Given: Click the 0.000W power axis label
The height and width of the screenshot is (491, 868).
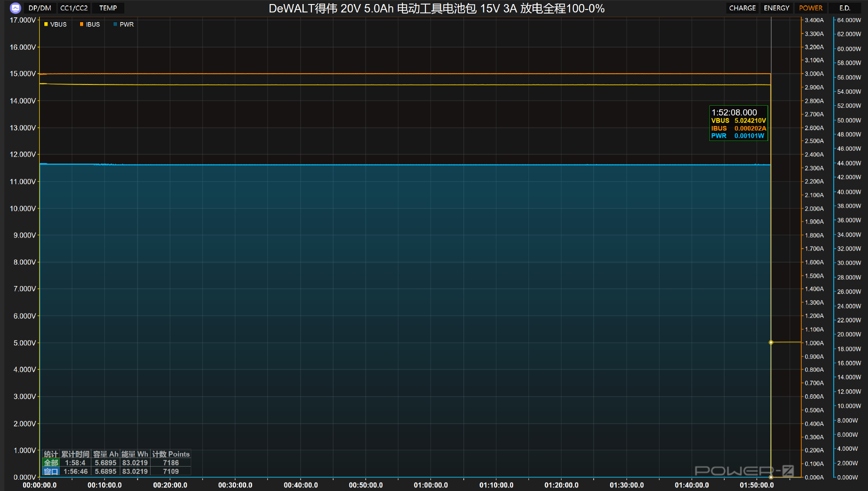Looking at the screenshot, I should (847, 477).
